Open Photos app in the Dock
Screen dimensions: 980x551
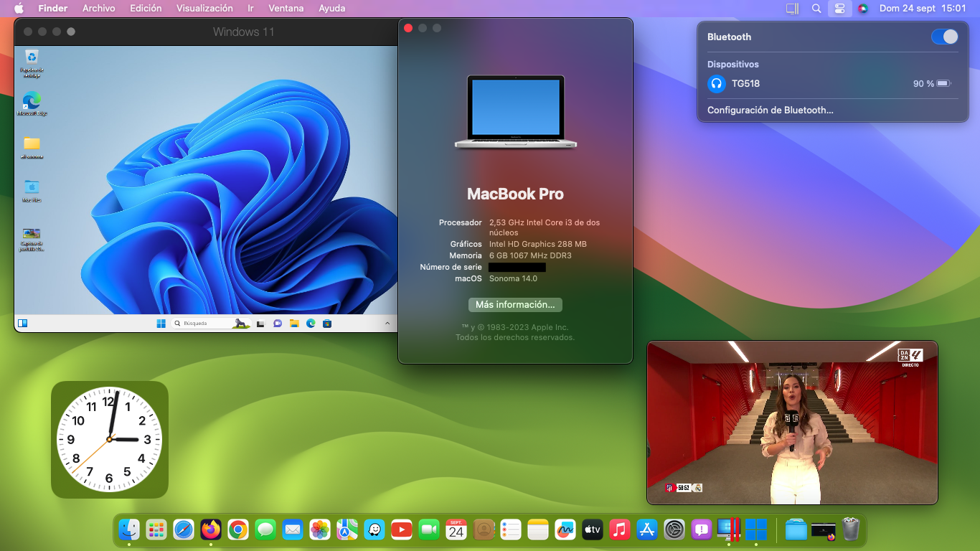pyautogui.click(x=320, y=530)
